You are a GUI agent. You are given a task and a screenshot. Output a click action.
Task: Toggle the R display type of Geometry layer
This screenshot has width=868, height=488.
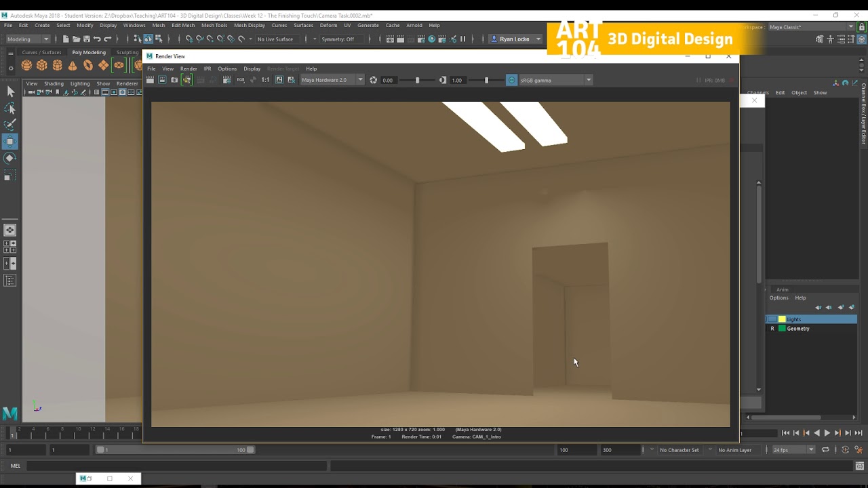tap(772, 329)
